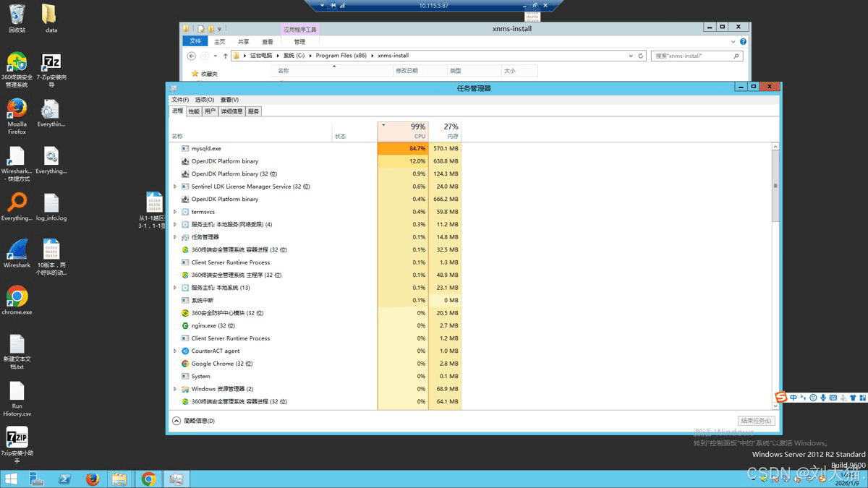Screen dimensions: 868x488
Task: Switch to Chrome in the taskbar
Action: 148,479
